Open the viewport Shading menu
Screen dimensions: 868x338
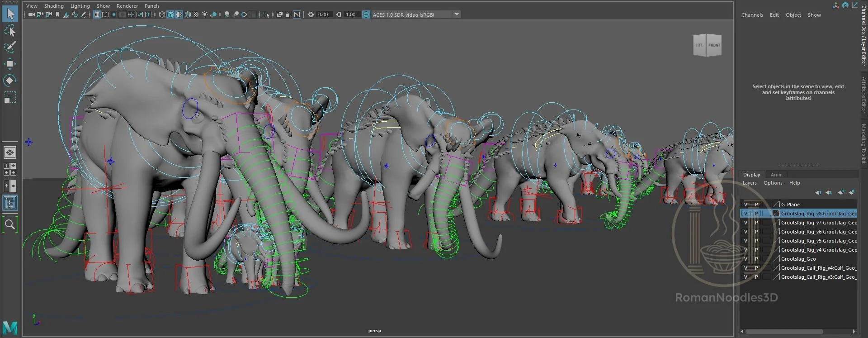pyautogui.click(x=54, y=6)
